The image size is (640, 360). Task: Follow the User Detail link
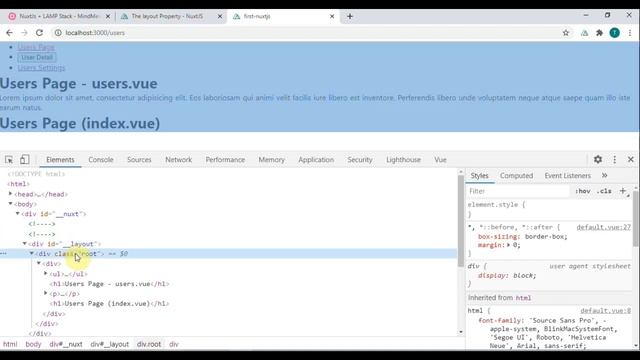point(37,57)
